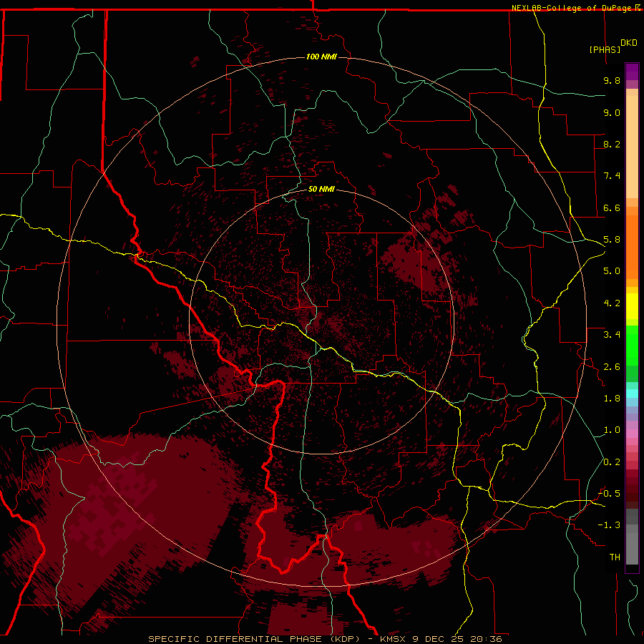Click the purple top segment of color bar
644x644 pixels.
click(x=632, y=72)
